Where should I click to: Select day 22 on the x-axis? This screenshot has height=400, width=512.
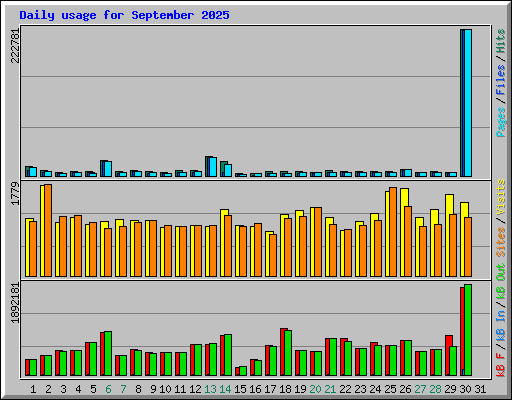point(345,389)
